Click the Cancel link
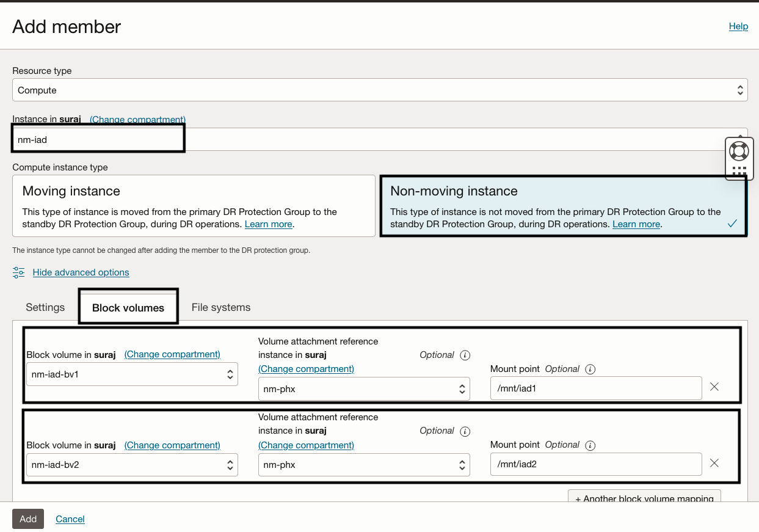Screen dimensions: 759x532 70,519
